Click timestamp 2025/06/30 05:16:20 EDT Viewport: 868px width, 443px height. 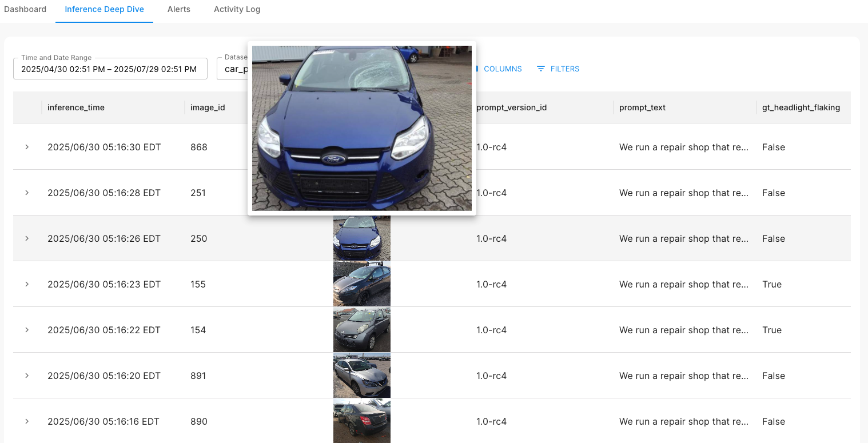tap(104, 376)
